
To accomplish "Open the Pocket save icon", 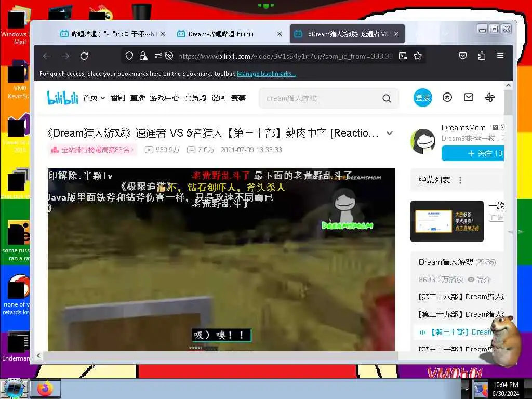I will point(463,56).
